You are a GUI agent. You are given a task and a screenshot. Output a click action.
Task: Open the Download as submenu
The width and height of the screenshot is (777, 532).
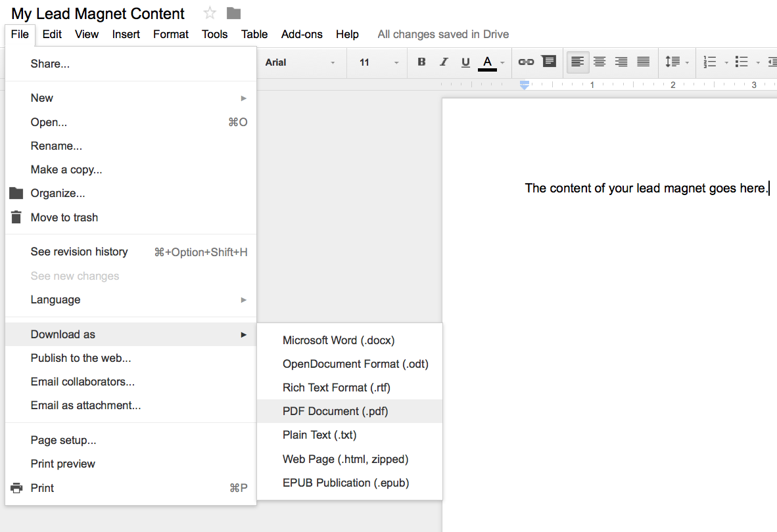[x=131, y=334]
